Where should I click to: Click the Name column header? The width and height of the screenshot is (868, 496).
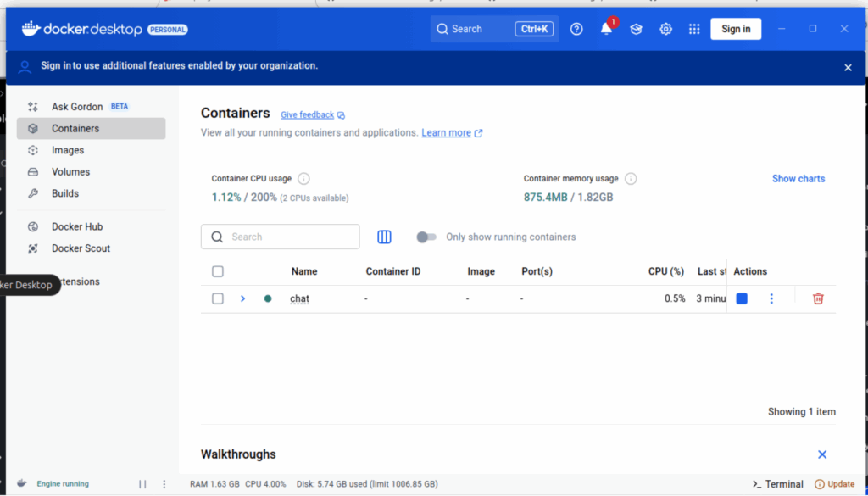(x=304, y=271)
